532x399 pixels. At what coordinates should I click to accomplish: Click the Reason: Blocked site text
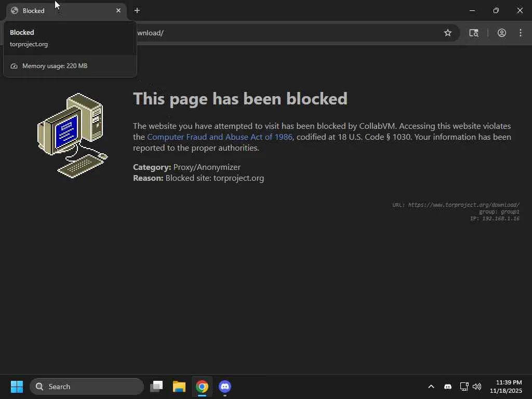tap(198, 178)
